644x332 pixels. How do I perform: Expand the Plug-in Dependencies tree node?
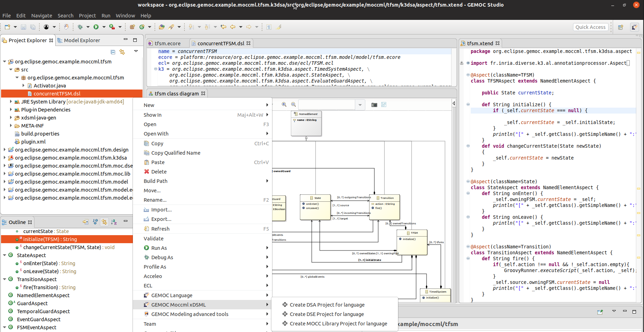pyautogui.click(x=10, y=109)
